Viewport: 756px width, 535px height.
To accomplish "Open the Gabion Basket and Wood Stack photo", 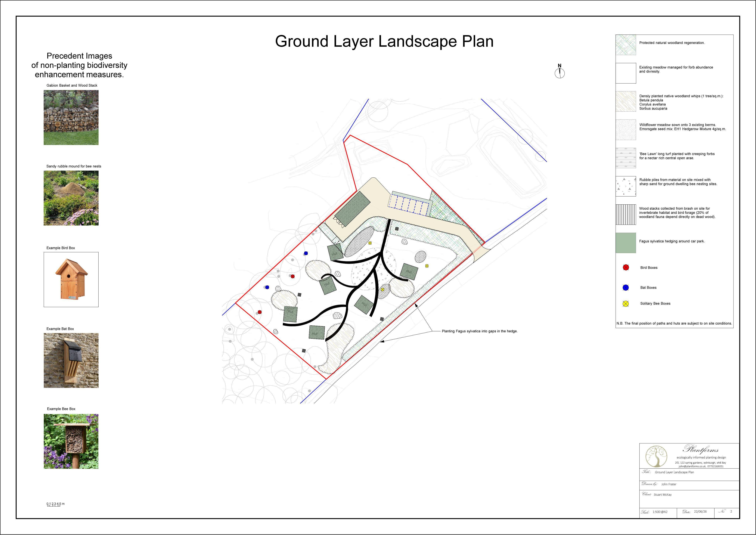I will [x=71, y=118].
